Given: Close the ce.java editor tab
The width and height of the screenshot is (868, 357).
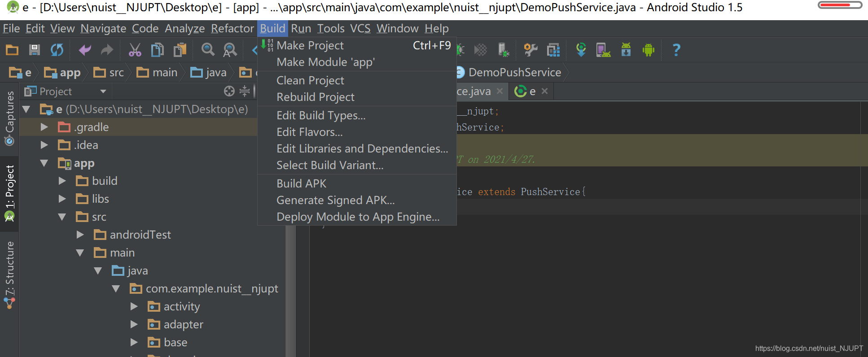Looking at the screenshot, I should point(500,91).
